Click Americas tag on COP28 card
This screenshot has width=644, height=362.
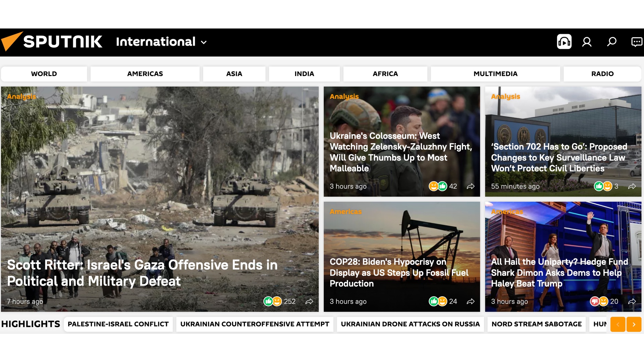coord(345,212)
